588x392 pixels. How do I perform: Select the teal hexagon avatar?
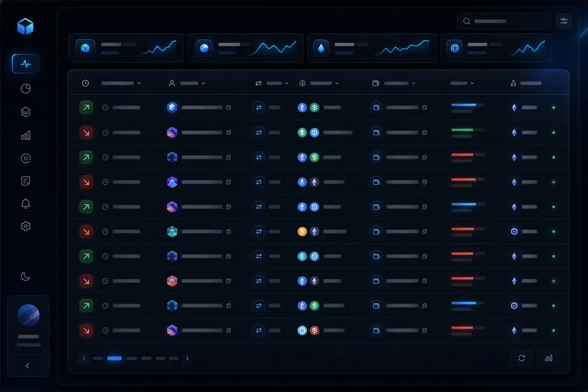tap(172, 231)
